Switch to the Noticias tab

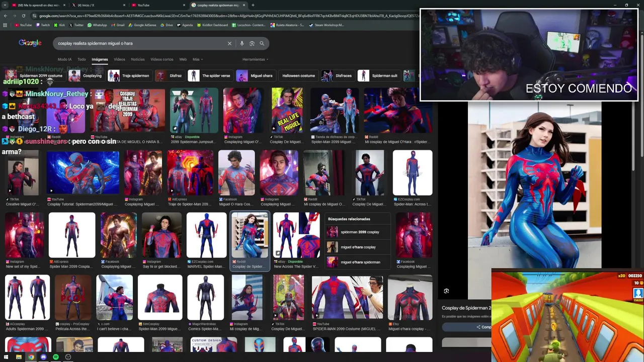[138, 59]
